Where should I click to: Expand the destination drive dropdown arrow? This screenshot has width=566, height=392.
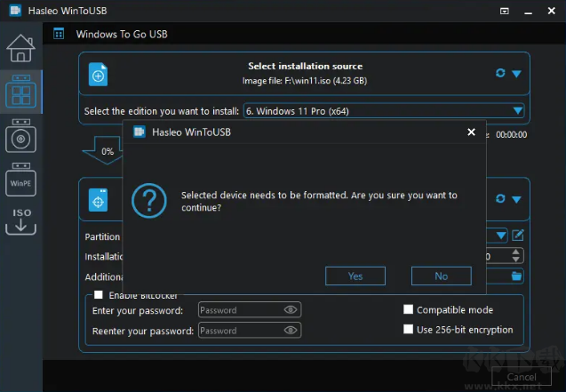516,199
